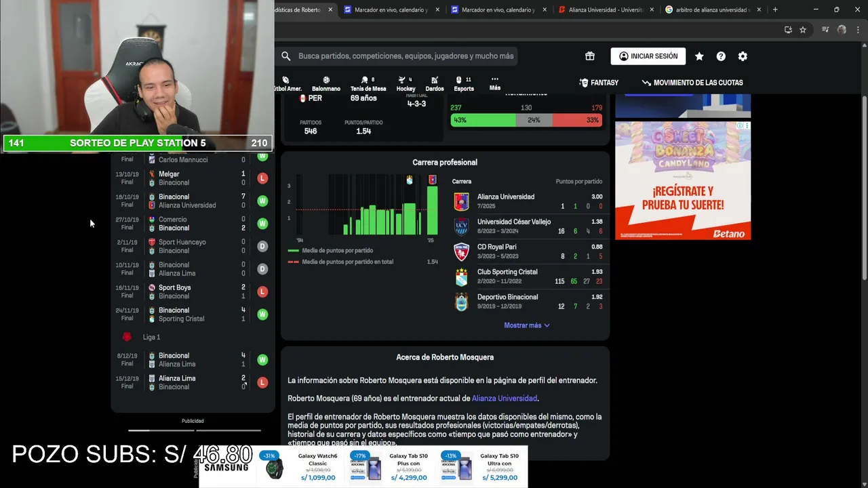
Task: Click the Alianza Universidad club crest
Action: click(x=461, y=201)
